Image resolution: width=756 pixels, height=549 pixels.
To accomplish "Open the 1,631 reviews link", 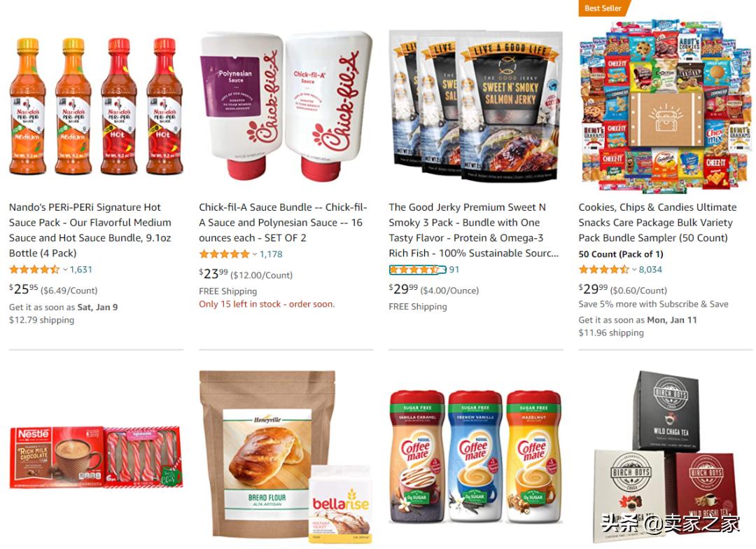I will pos(81,270).
